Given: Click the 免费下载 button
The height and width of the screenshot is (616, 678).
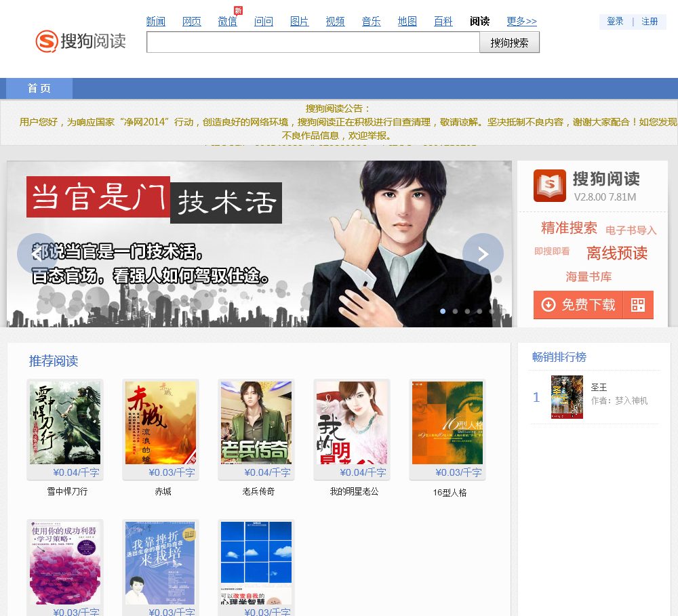Looking at the screenshot, I should [x=578, y=305].
